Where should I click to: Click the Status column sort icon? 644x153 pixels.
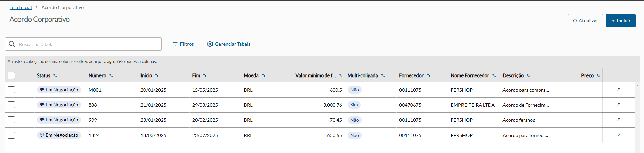(55, 76)
